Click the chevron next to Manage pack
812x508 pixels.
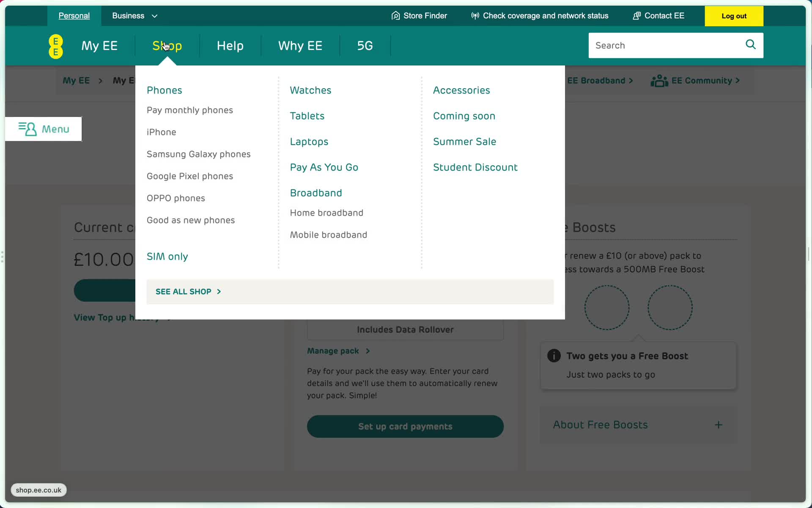(368, 351)
